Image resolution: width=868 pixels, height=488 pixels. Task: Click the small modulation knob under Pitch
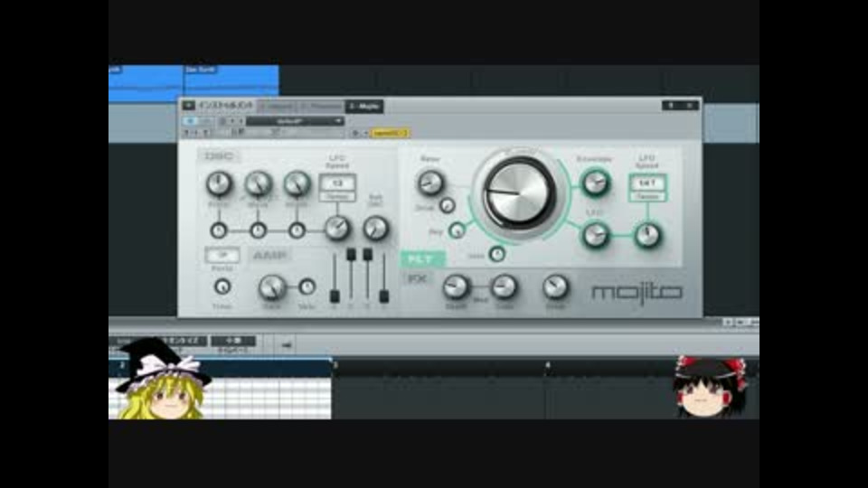tap(219, 230)
